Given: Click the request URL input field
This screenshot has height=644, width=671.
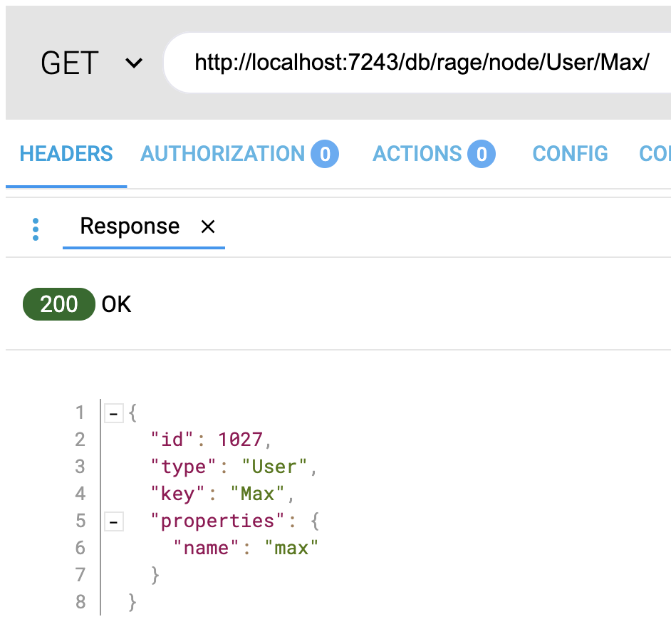Looking at the screenshot, I should coord(420,63).
